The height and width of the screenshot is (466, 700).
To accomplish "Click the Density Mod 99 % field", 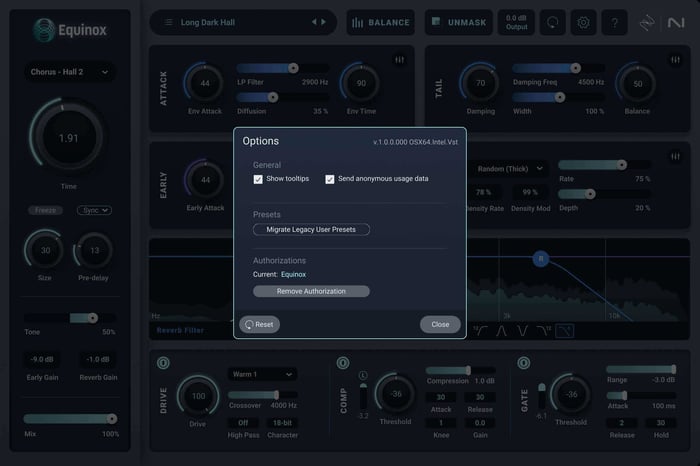I will (x=530, y=192).
